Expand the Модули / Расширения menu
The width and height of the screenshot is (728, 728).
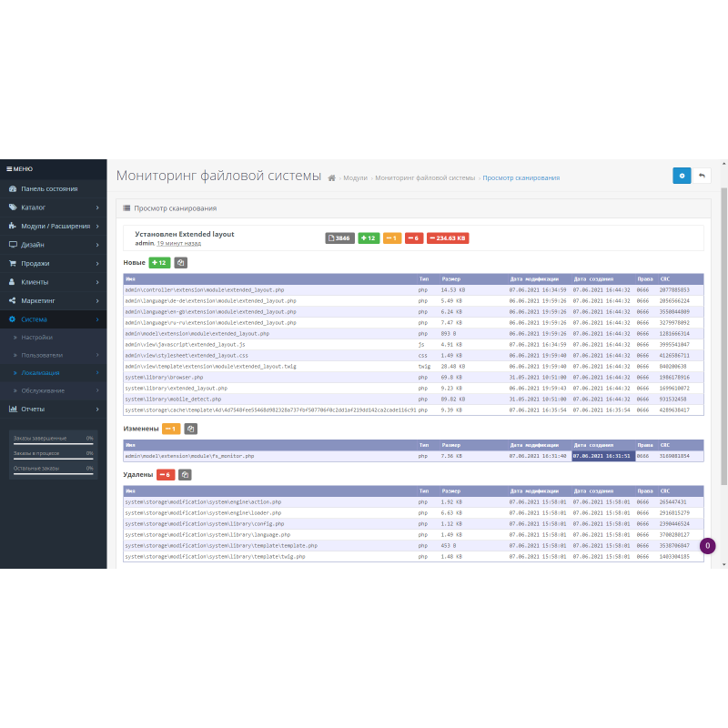53,226
